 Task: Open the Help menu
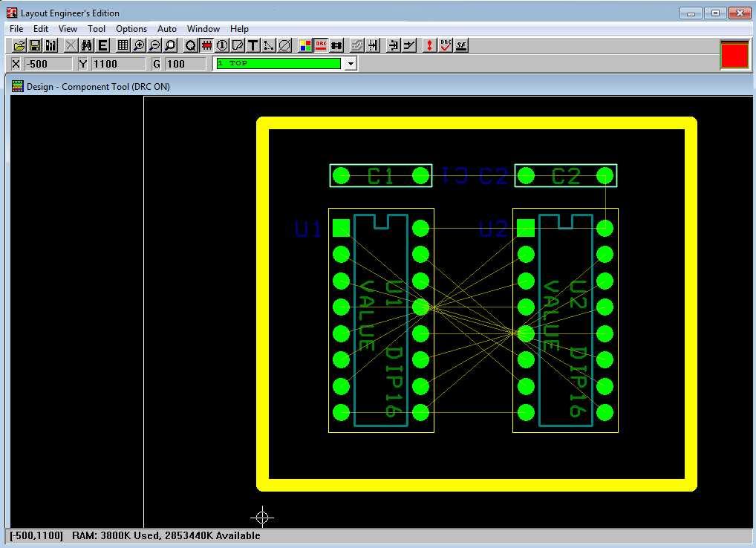pos(239,29)
